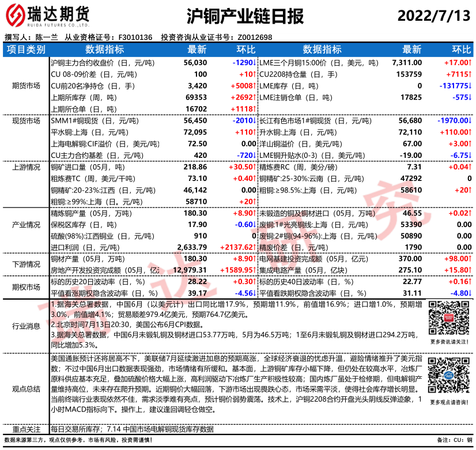Select the 期权市场 category cell
The height and width of the screenshot is (450, 476).
coord(26,288)
